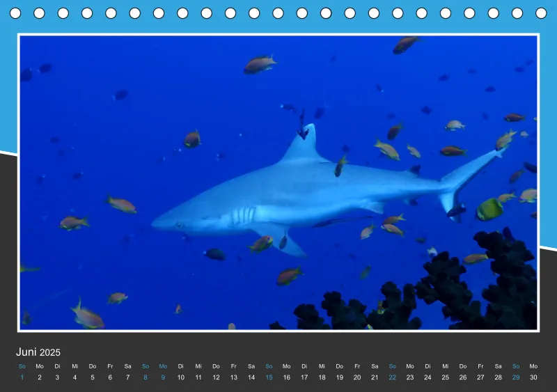Click date 26 under Do
The width and height of the screenshot is (557, 392).
click(x=463, y=377)
